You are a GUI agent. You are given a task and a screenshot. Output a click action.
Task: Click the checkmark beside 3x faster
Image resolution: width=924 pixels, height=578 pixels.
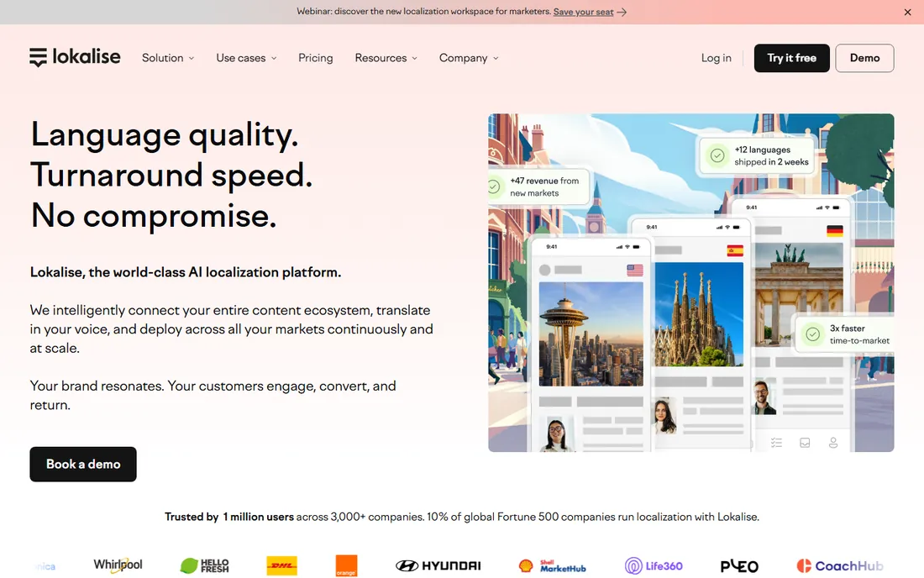tap(812, 334)
